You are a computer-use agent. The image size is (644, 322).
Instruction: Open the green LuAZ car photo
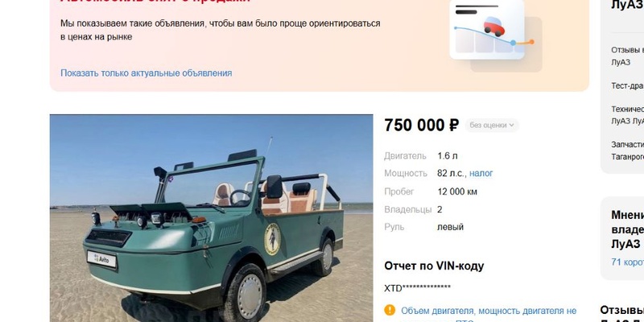(211, 218)
